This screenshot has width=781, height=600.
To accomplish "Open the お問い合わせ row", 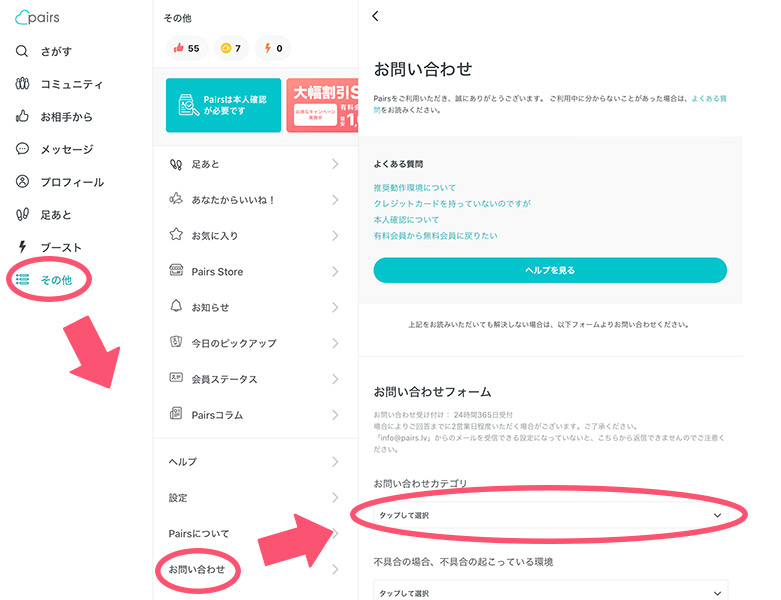I will (x=255, y=569).
